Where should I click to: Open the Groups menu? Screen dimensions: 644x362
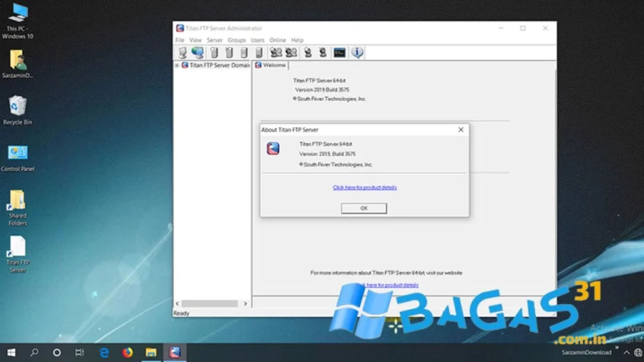[236, 40]
